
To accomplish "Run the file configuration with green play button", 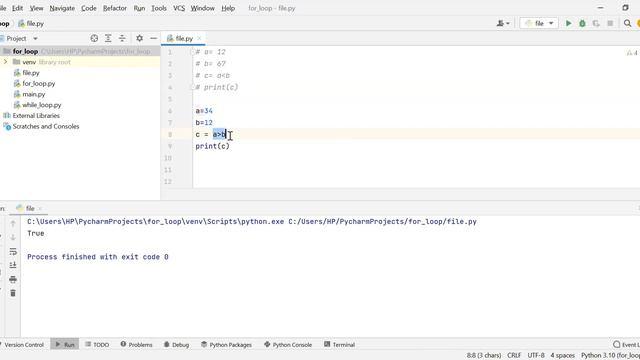I will coord(568,23).
